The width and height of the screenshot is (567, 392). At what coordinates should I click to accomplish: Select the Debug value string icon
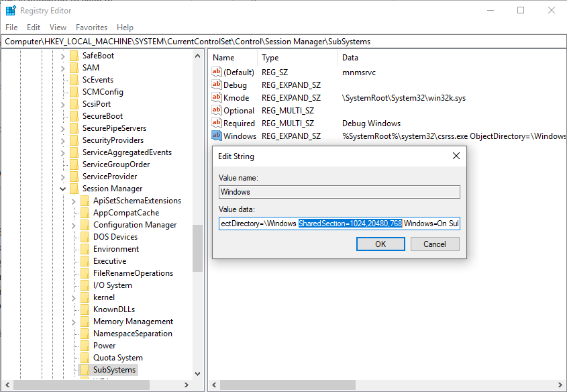coord(216,85)
